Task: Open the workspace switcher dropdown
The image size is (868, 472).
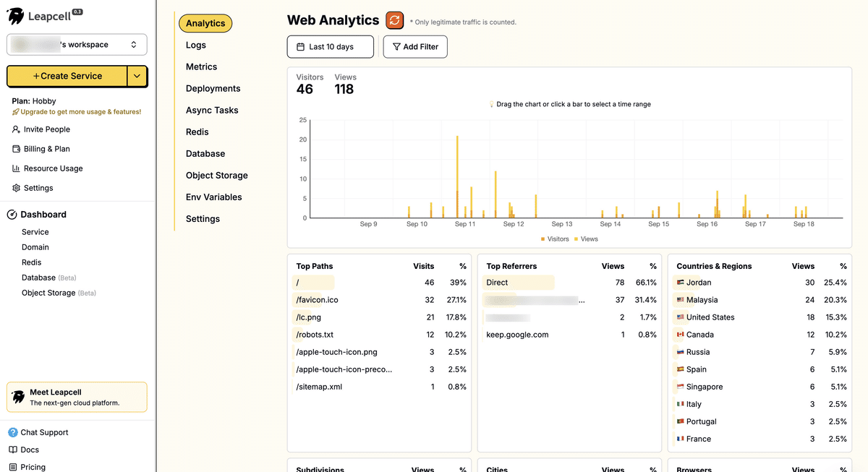Action: [x=77, y=45]
